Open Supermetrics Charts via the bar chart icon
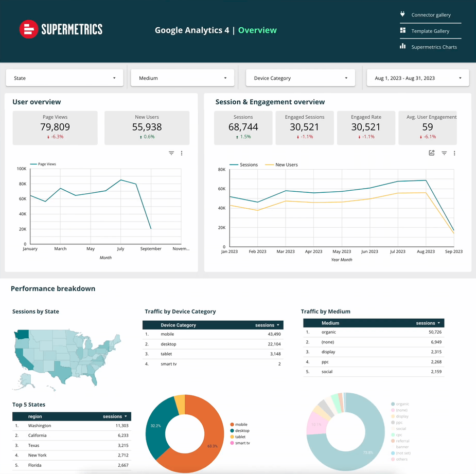Image resolution: width=476 pixels, height=474 pixels. click(x=403, y=47)
